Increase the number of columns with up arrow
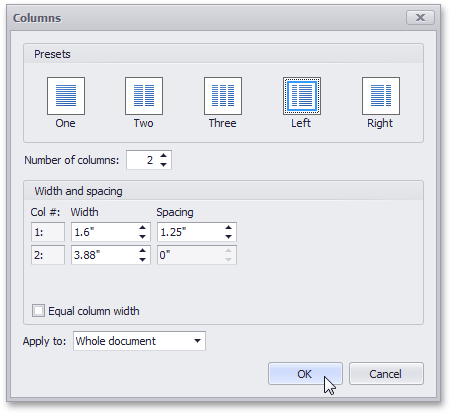 163,156
